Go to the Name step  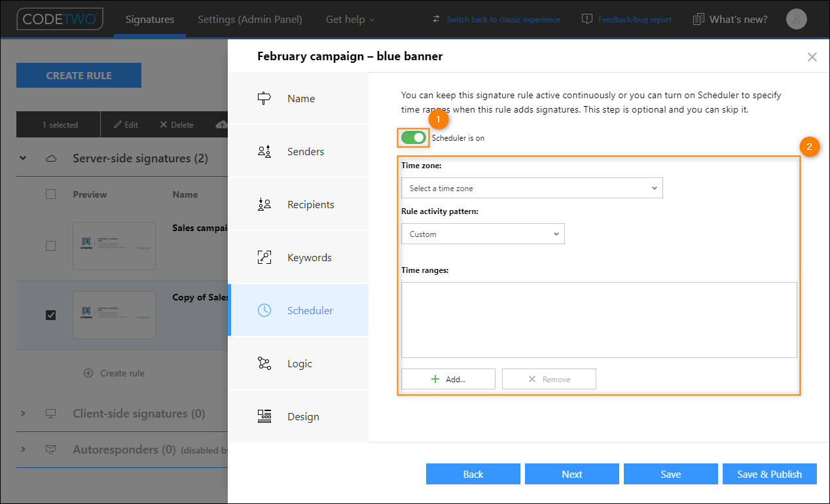[298, 98]
